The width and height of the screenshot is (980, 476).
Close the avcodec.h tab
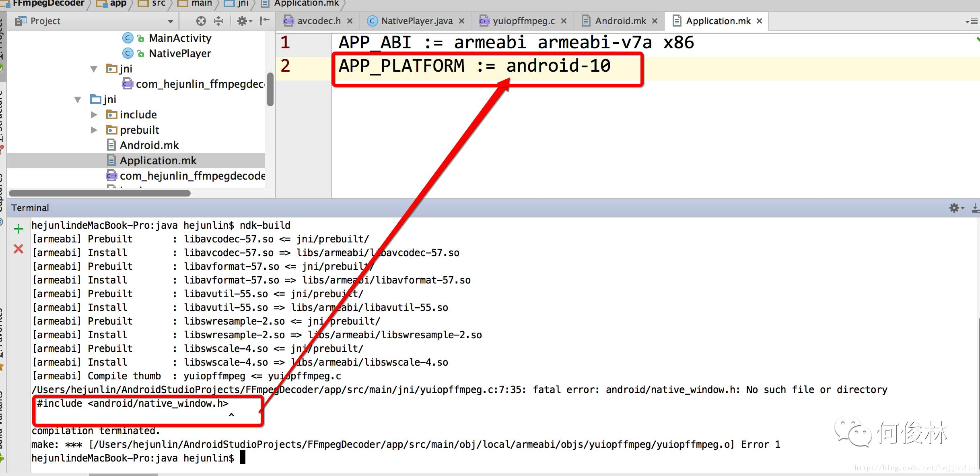click(350, 21)
